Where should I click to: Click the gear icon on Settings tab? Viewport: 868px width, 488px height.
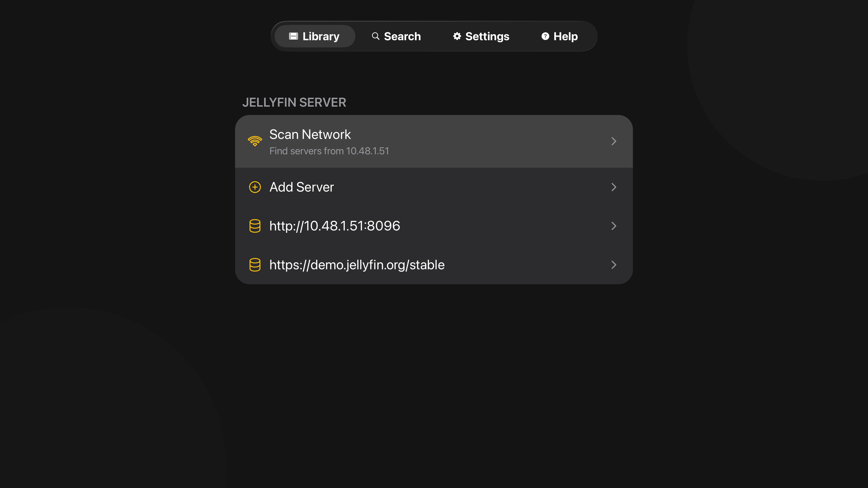[457, 36]
